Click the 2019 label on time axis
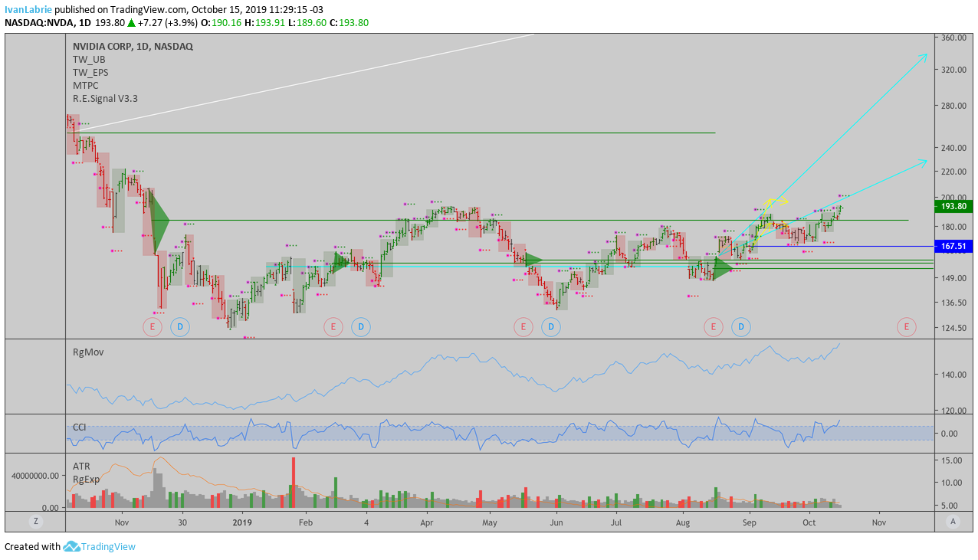The height and width of the screenshot is (560, 978). coord(242,522)
